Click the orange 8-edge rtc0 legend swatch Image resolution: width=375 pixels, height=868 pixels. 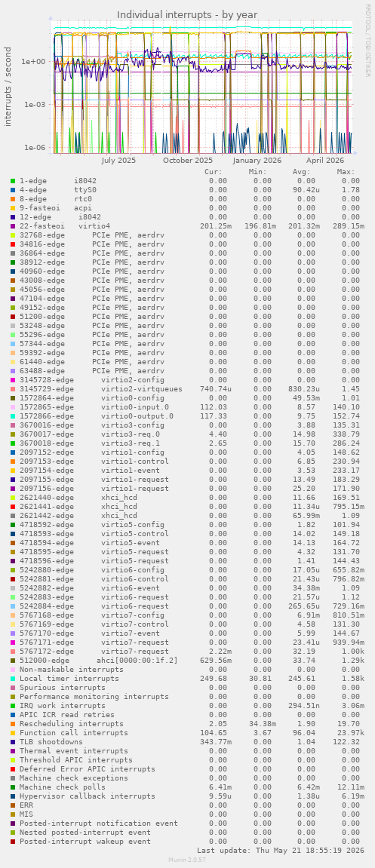point(13,199)
